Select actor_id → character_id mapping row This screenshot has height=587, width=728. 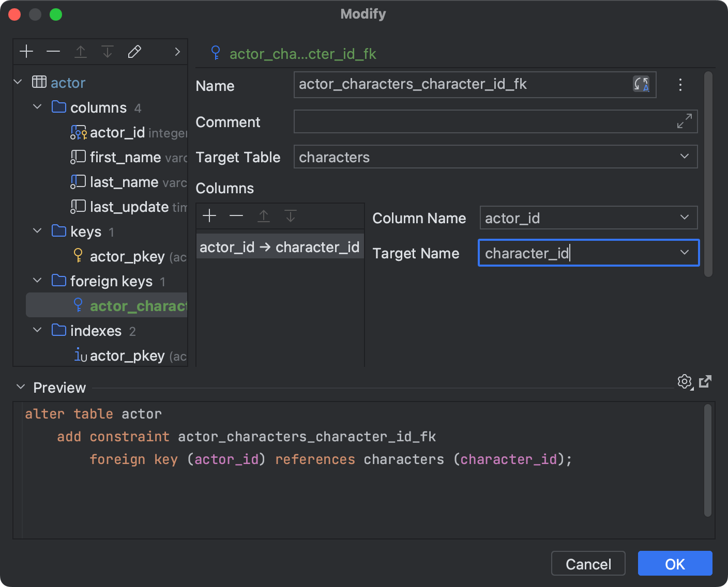(x=280, y=247)
